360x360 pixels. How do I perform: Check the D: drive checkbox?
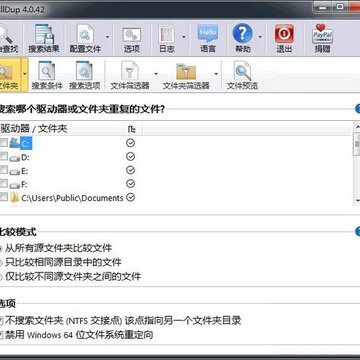pos(4,157)
